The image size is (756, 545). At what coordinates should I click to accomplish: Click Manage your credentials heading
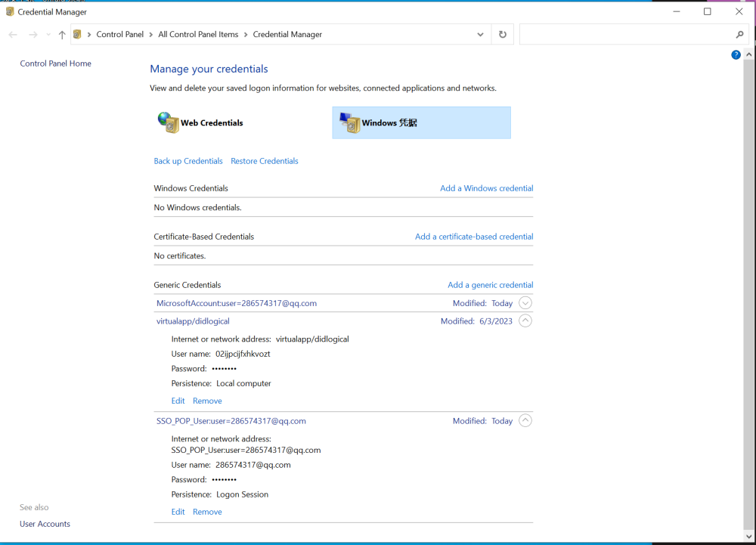point(209,69)
